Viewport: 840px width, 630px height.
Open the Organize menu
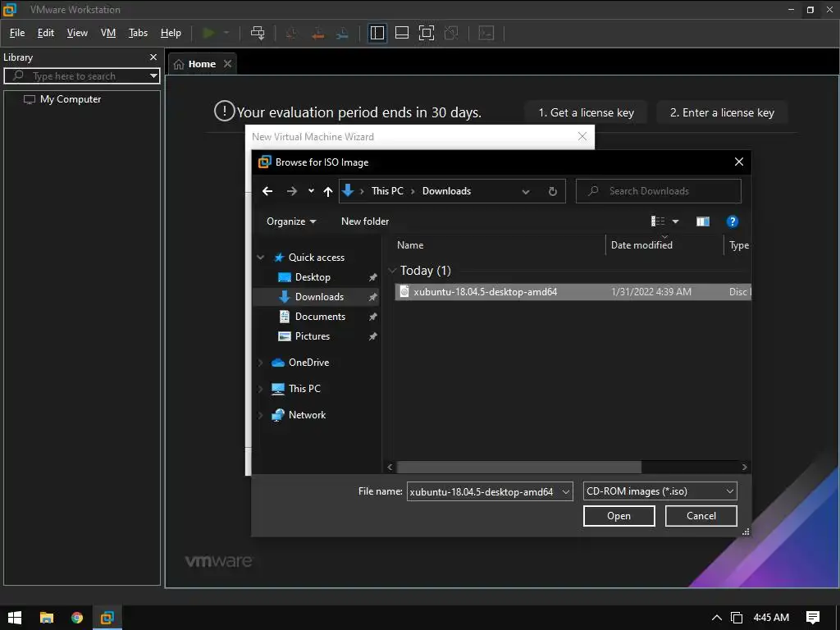[291, 221]
